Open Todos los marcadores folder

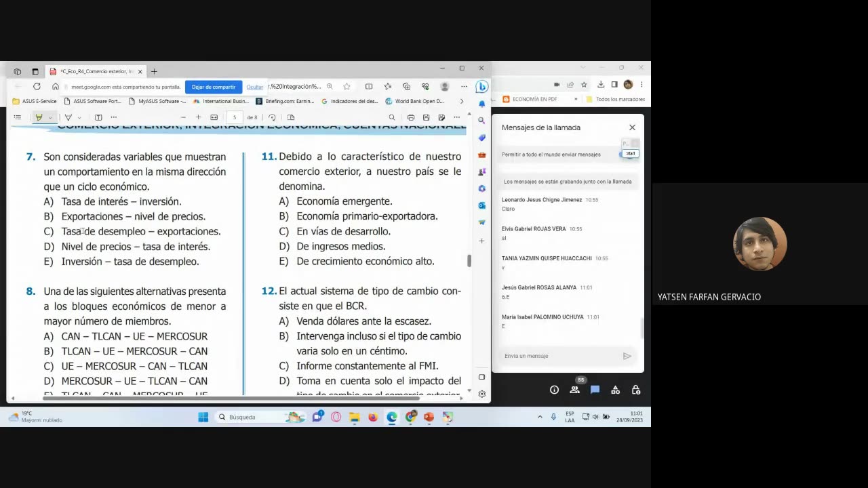click(615, 99)
